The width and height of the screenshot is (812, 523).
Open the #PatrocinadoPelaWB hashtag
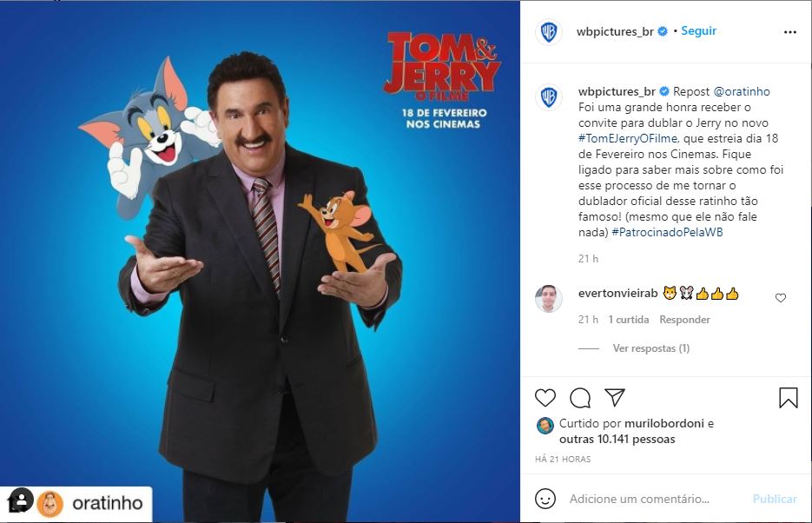coord(667,232)
